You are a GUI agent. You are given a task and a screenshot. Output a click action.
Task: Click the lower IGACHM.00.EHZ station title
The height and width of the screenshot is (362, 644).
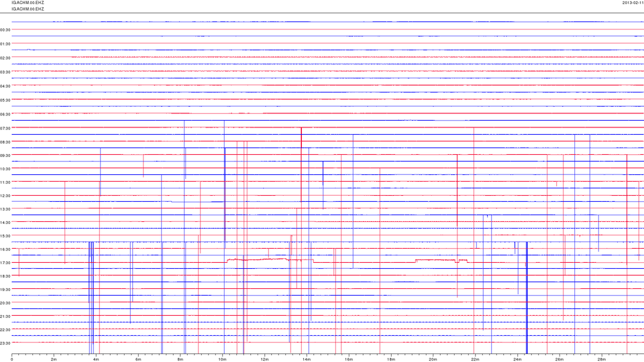pyautogui.click(x=28, y=9)
